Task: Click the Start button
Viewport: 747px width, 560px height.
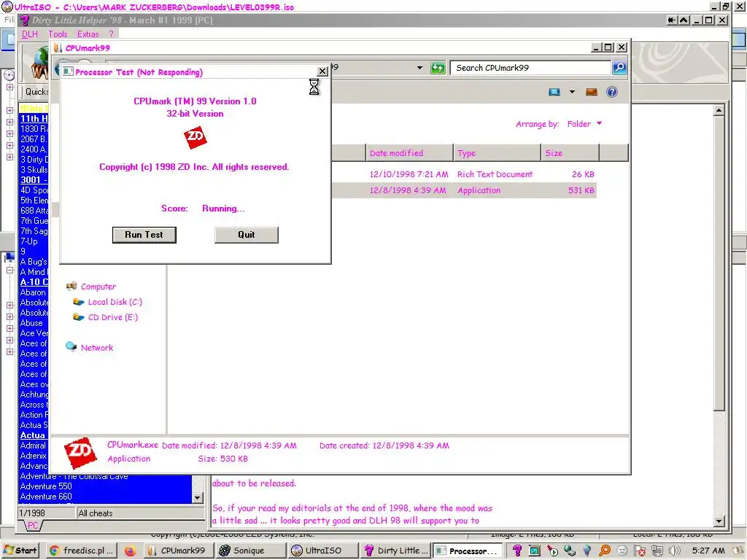Action: (20, 551)
